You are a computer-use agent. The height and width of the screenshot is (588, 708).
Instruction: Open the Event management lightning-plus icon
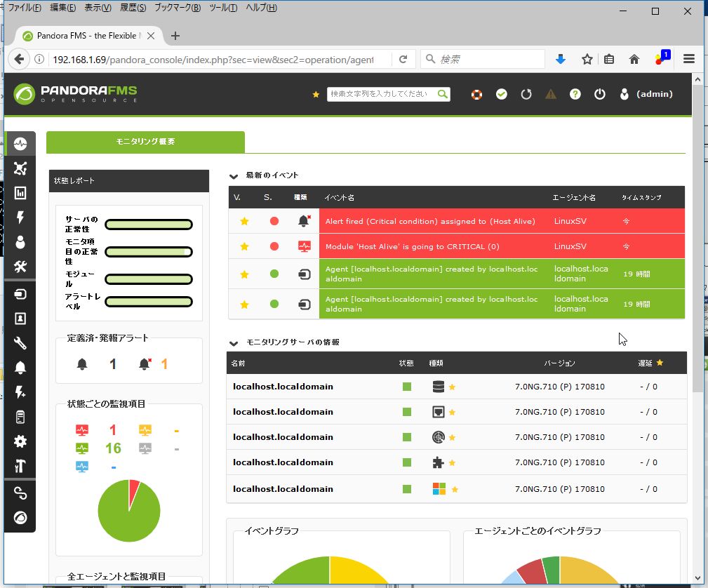click(20, 392)
